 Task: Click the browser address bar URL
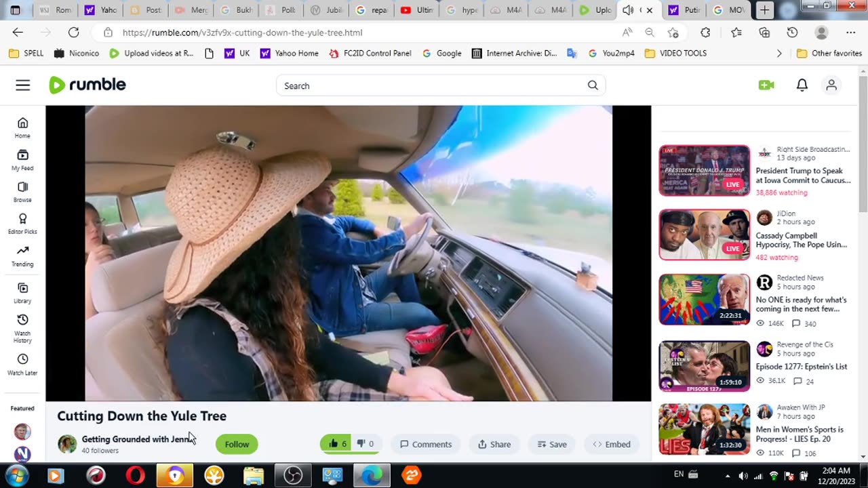(x=242, y=33)
